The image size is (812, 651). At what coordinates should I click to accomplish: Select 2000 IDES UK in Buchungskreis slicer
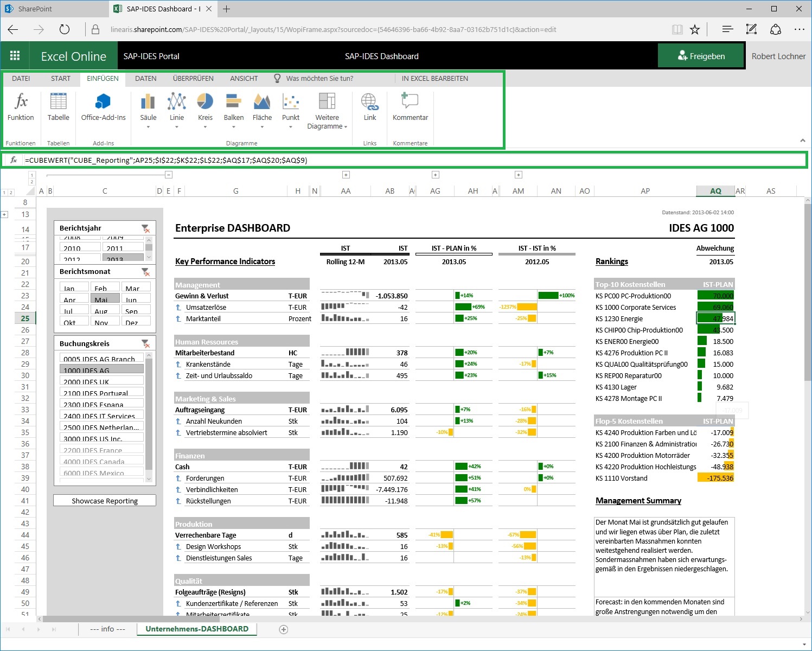tap(101, 382)
